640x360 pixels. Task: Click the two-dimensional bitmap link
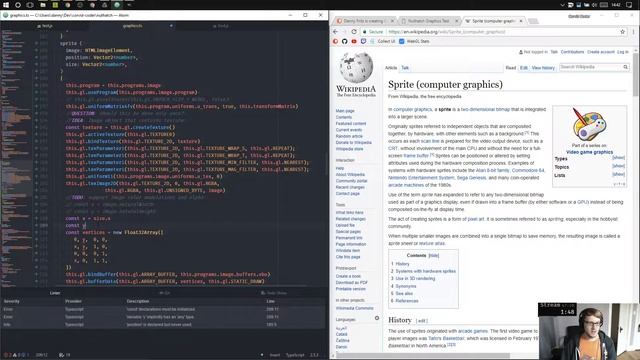pyautogui.click(x=485, y=109)
